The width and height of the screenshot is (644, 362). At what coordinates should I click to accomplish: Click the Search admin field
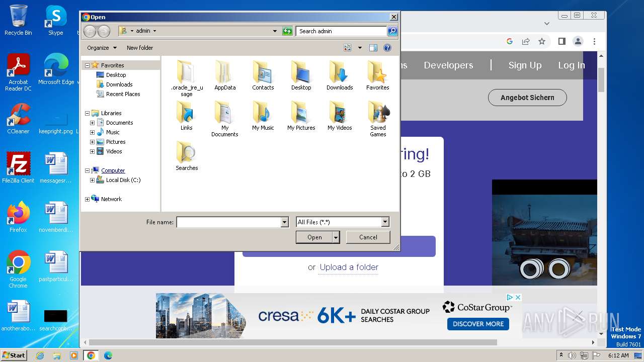342,31
